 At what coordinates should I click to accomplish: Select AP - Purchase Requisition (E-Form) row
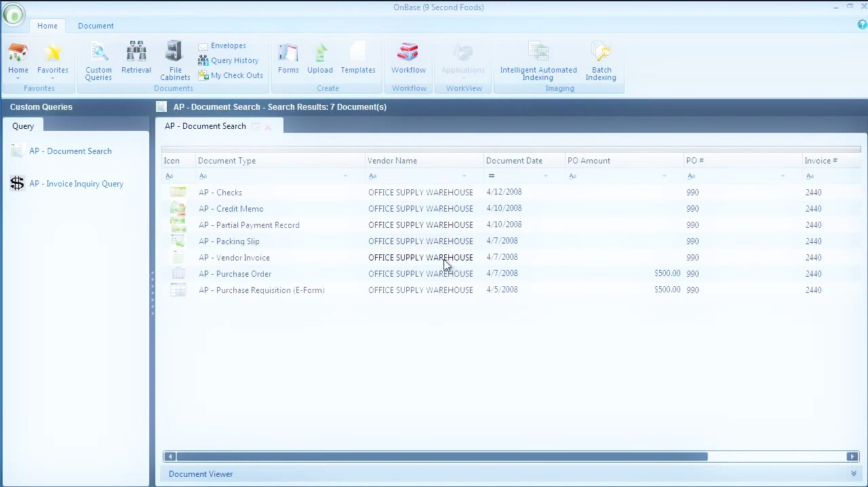(511, 290)
